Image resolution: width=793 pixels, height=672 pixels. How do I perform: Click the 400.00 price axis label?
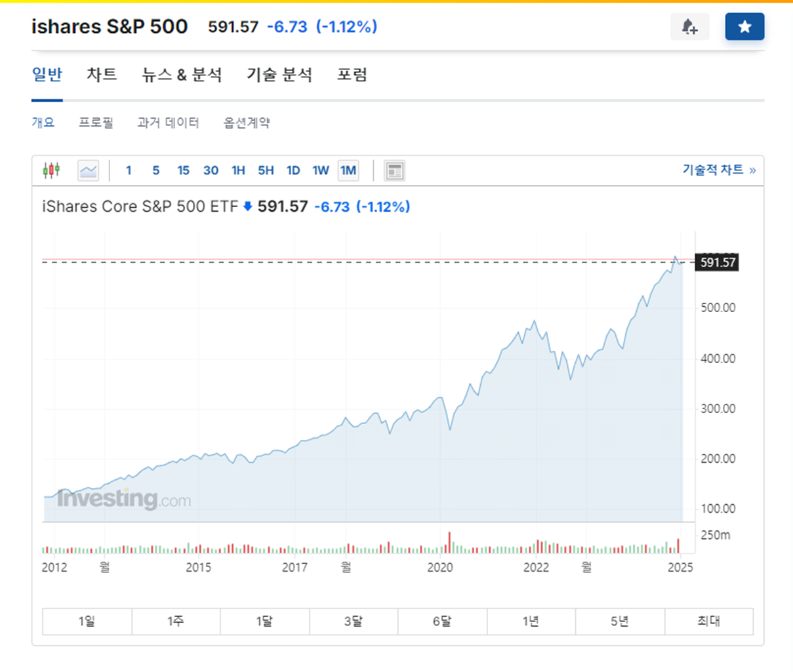click(x=718, y=359)
